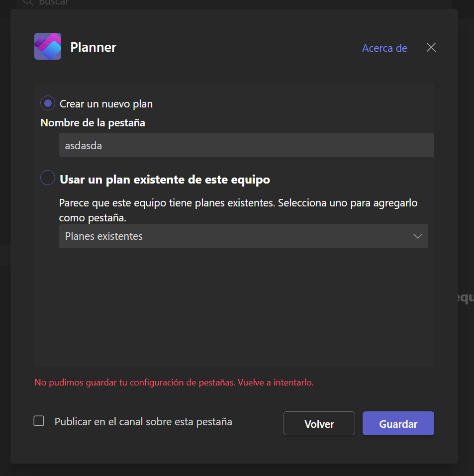
Task: Click the Nombre de la pestaña label
Action: pos(93,123)
